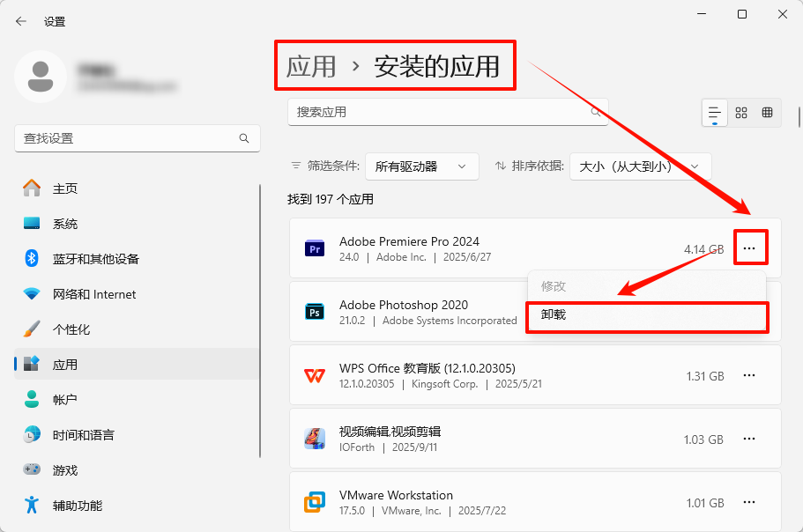
Task: Click the Adobe Premiere Pro 2024 app icon
Action: pyautogui.click(x=315, y=249)
